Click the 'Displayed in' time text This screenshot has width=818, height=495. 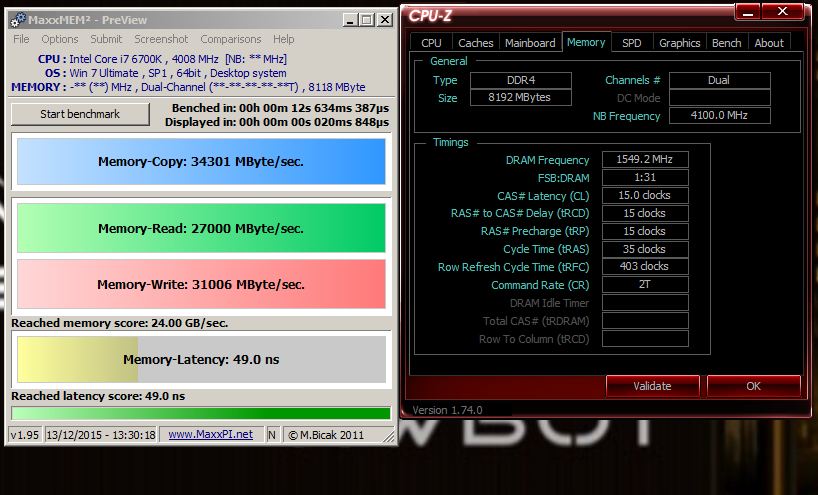(277, 122)
